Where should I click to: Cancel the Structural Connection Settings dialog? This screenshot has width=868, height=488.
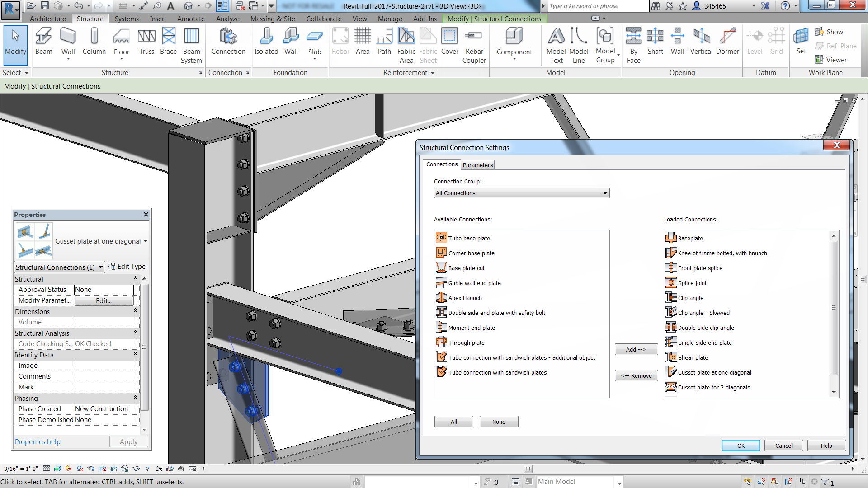783,446
